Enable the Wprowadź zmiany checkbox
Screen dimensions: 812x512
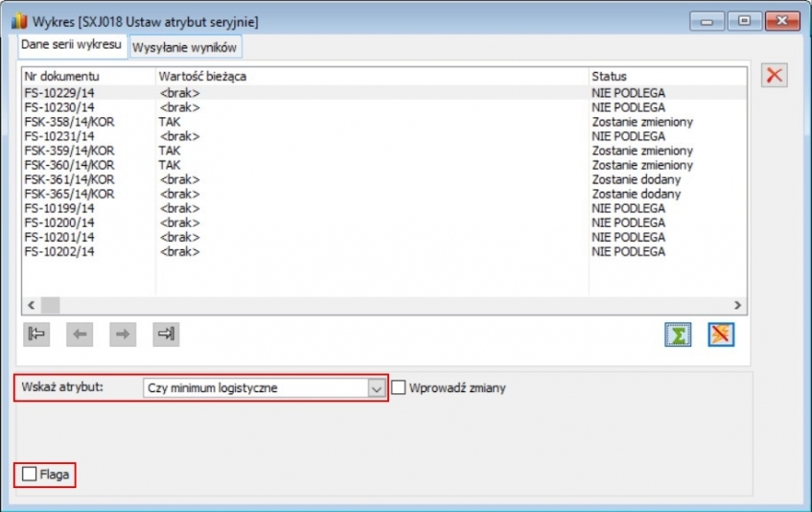[x=398, y=387]
